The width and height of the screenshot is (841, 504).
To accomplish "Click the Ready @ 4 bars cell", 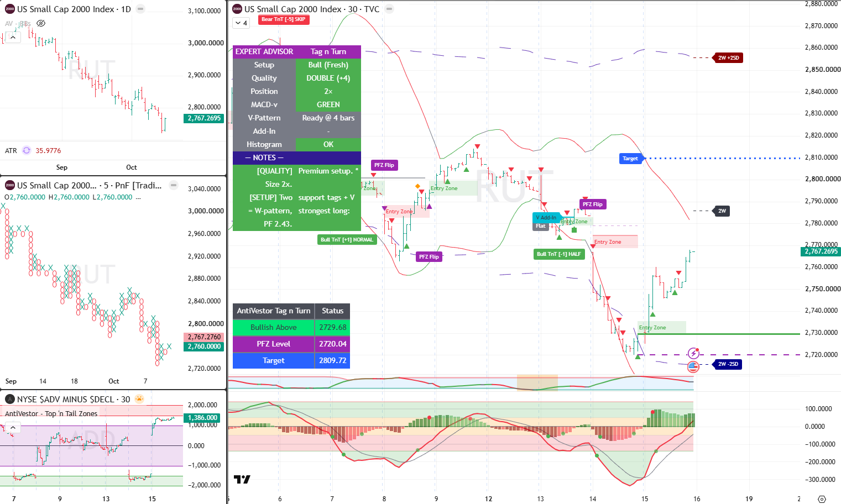I will (x=328, y=118).
